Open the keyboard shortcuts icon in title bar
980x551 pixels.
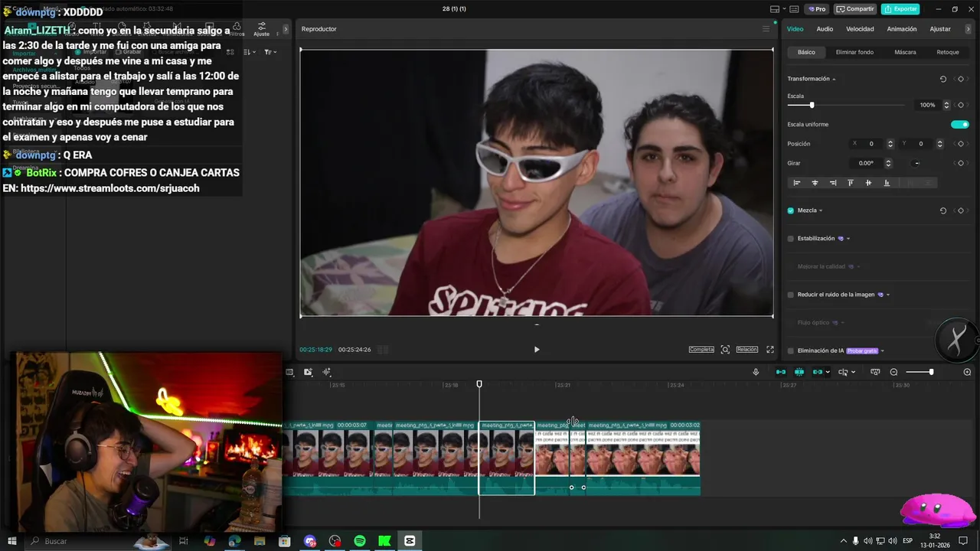point(795,9)
